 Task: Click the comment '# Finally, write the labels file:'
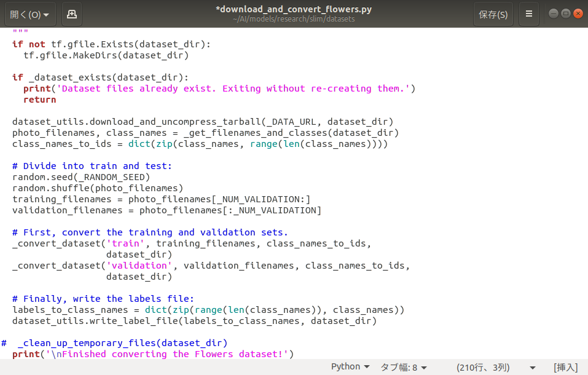point(103,299)
